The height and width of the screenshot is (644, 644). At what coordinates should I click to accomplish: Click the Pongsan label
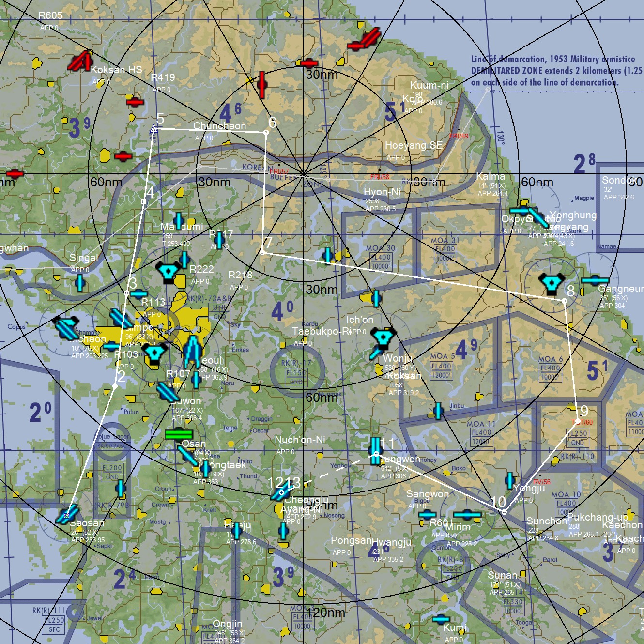pyautogui.click(x=351, y=540)
